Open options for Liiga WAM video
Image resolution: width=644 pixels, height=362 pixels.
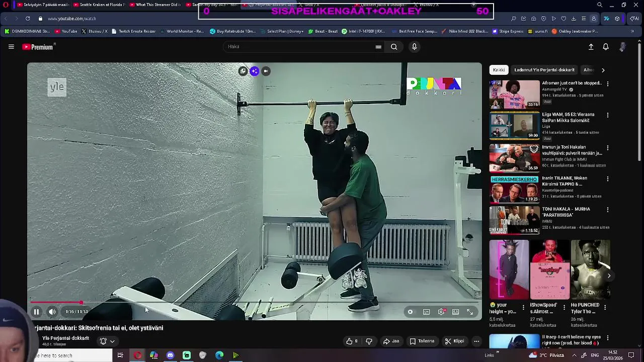pos(607,115)
